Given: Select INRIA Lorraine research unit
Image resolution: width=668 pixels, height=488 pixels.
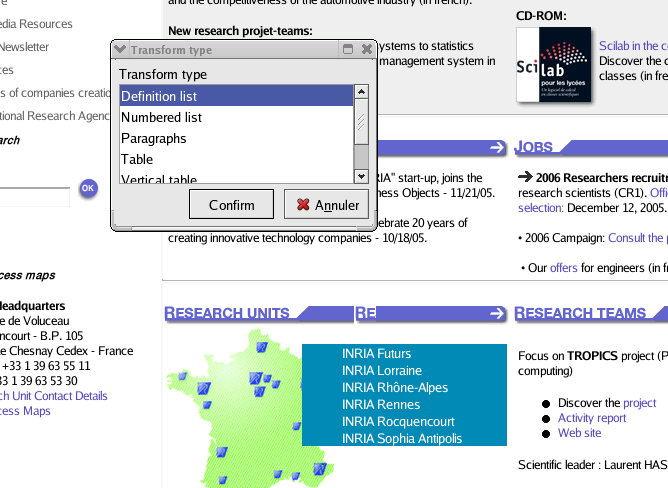Looking at the screenshot, I should pos(382,370).
